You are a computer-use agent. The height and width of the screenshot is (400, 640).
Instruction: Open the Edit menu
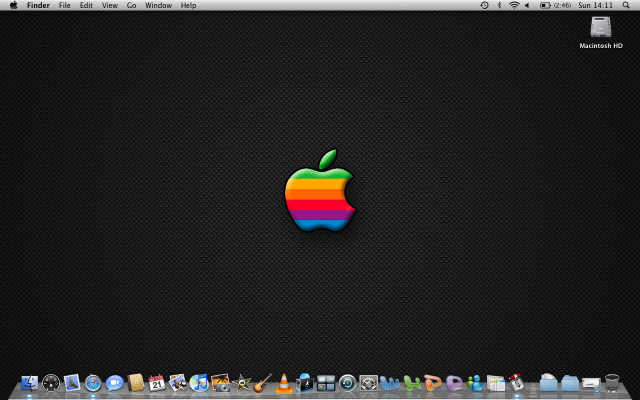pyautogui.click(x=86, y=5)
